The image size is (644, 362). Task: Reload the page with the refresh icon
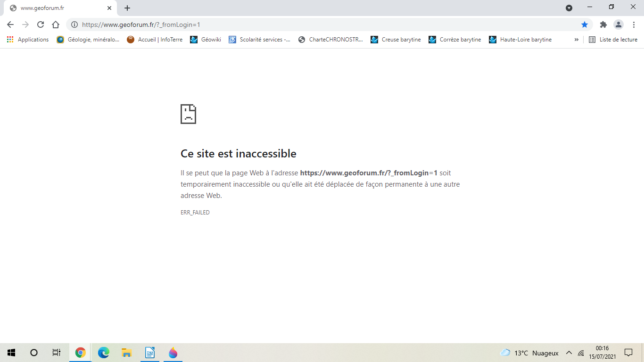click(x=41, y=25)
